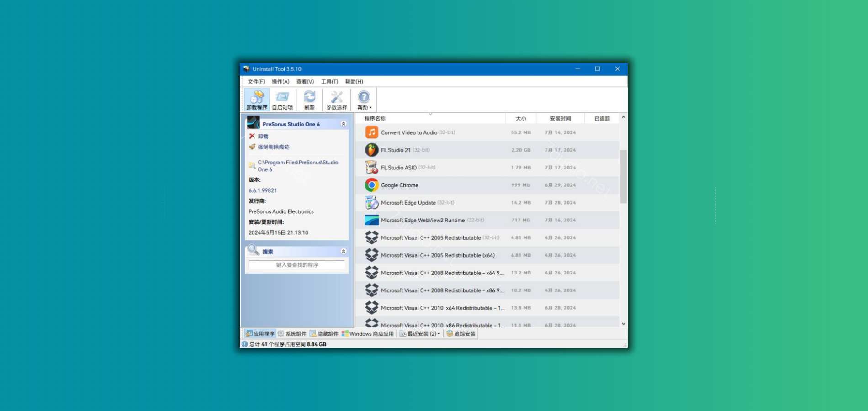The image size is (868, 411).
Task: Open the 帮助(H) menu
Action: [354, 82]
